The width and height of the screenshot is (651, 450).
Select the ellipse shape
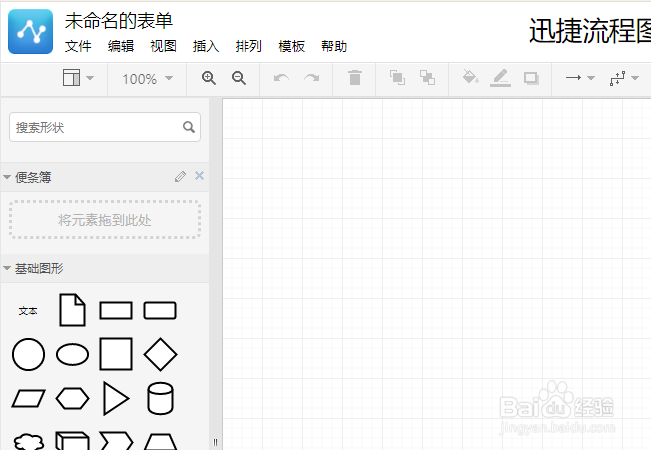point(72,354)
